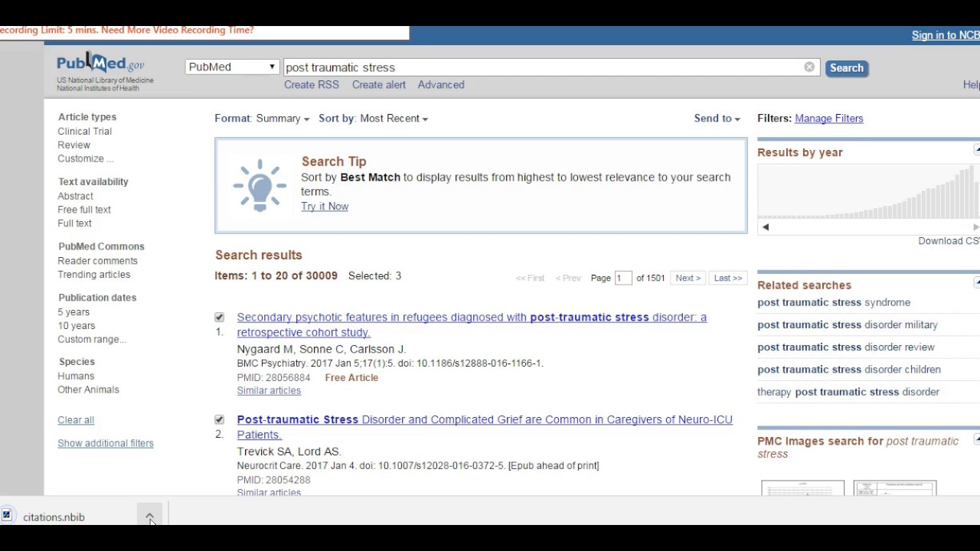
Task: Open the first PMC image thumbnail
Action: pos(802,488)
